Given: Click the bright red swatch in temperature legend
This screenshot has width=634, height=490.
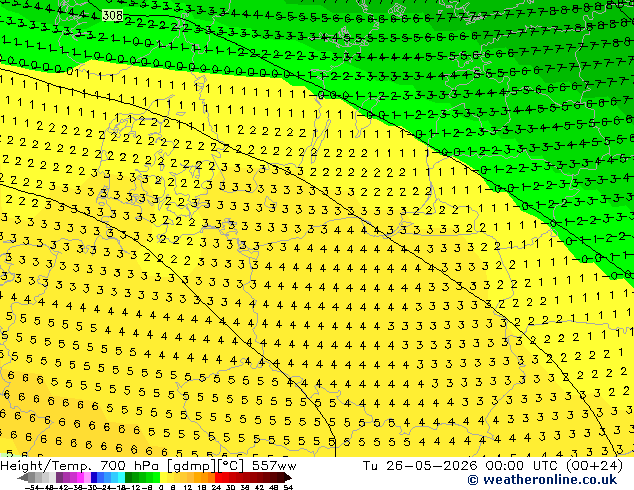Looking at the screenshot, I should click(x=218, y=478).
